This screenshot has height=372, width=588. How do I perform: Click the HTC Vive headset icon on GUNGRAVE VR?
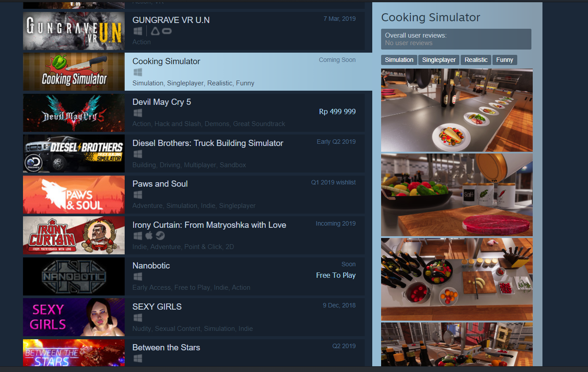155,31
